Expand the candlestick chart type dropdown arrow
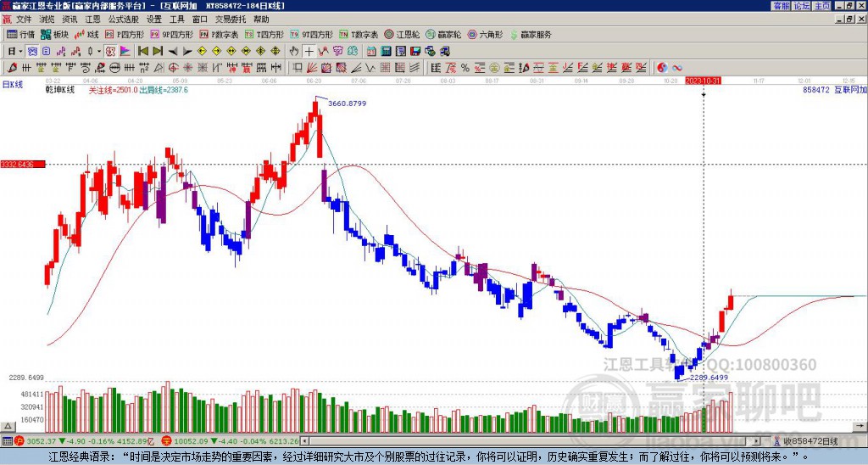This screenshot has height=465, width=868. tap(99, 52)
